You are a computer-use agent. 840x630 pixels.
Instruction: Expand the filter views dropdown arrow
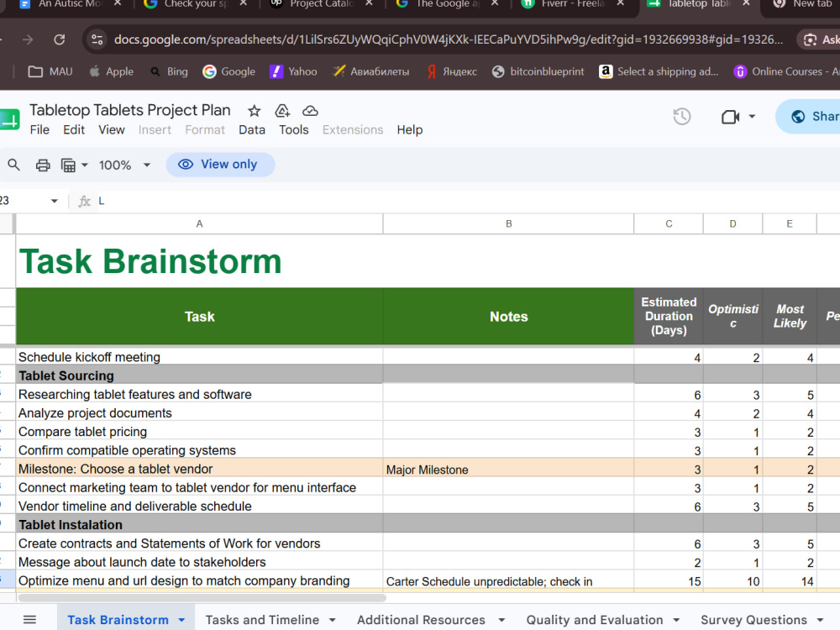[x=85, y=165]
